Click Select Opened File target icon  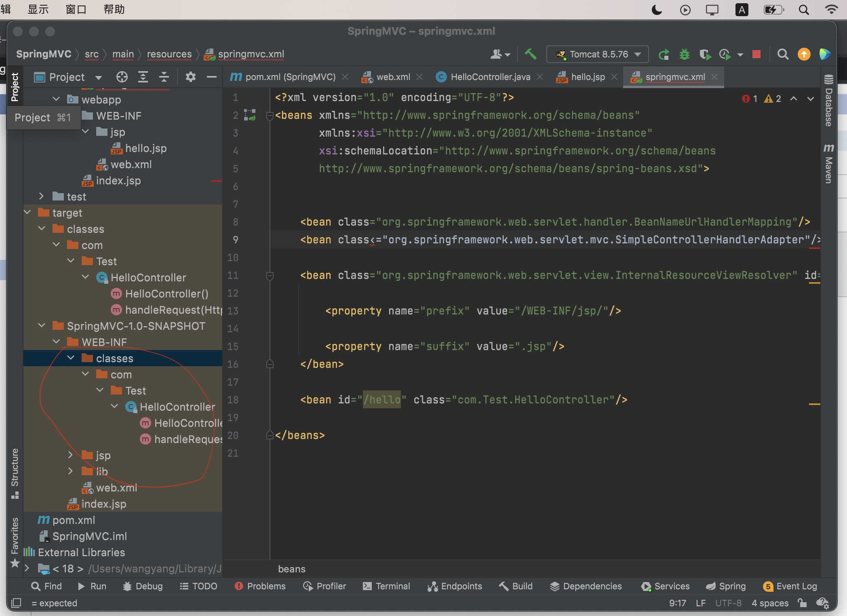(x=122, y=77)
